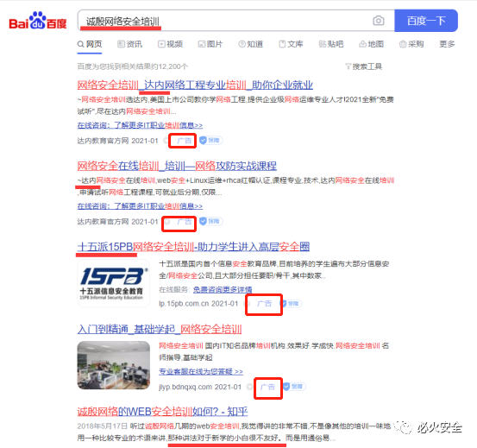The image size is (477, 448).
Task: Click the camera image-search icon
Action: point(379,21)
